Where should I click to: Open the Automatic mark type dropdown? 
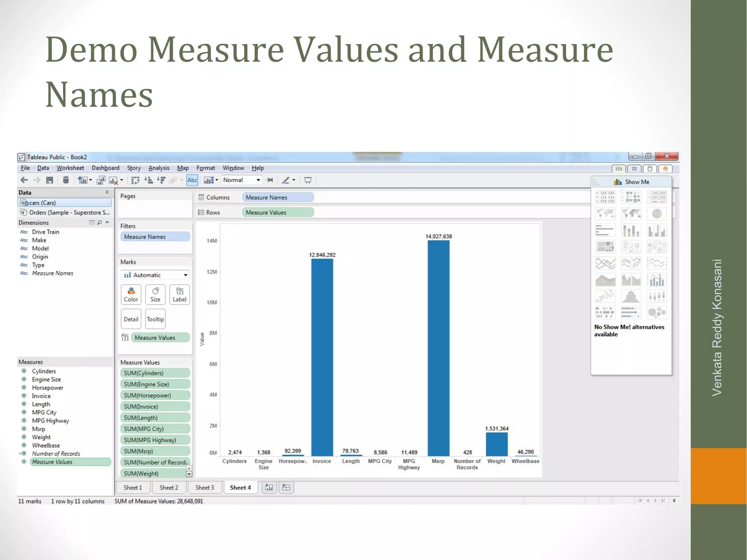[x=155, y=275]
